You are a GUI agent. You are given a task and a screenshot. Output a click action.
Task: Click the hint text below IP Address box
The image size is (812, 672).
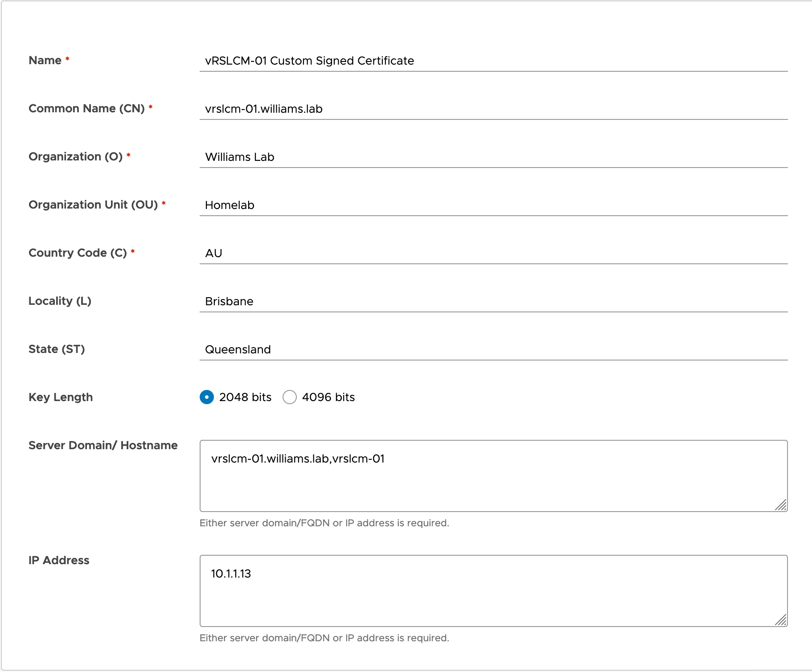click(324, 638)
